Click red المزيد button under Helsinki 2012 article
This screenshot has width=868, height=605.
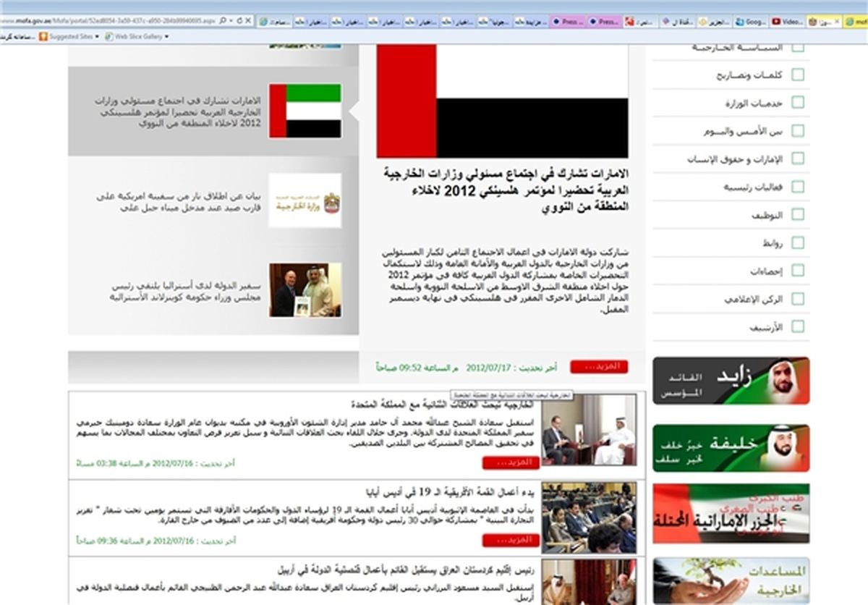coord(598,367)
